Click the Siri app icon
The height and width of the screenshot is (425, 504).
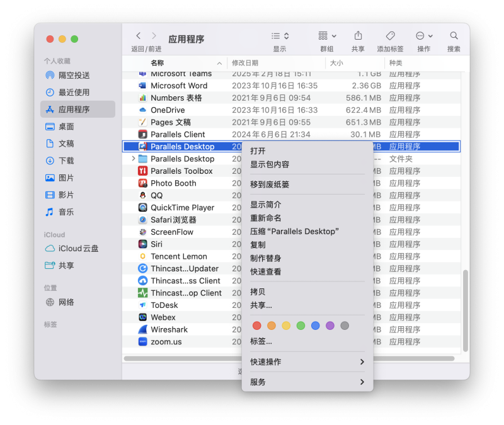pos(142,244)
